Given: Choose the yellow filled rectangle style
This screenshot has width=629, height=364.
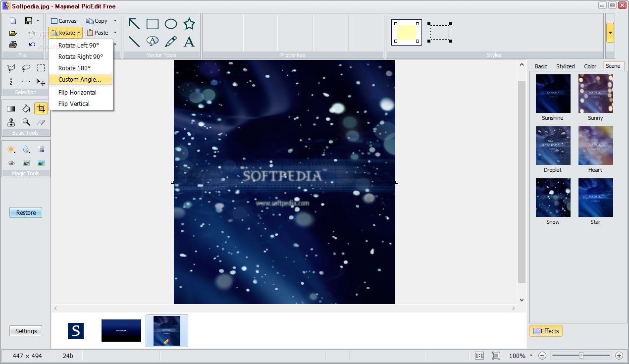Looking at the screenshot, I should 407,32.
